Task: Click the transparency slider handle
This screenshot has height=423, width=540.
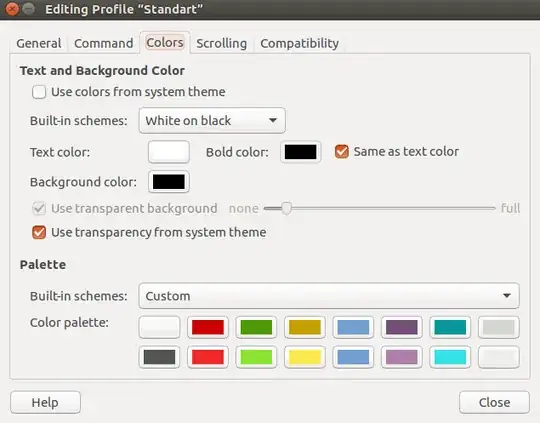Action: pos(286,208)
